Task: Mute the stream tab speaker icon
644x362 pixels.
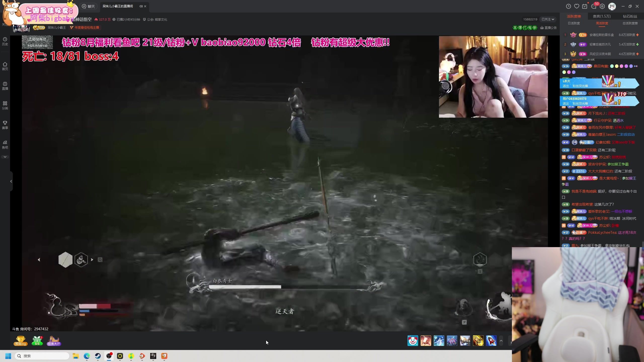Action: pyautogui.click(x=141, y=6)
